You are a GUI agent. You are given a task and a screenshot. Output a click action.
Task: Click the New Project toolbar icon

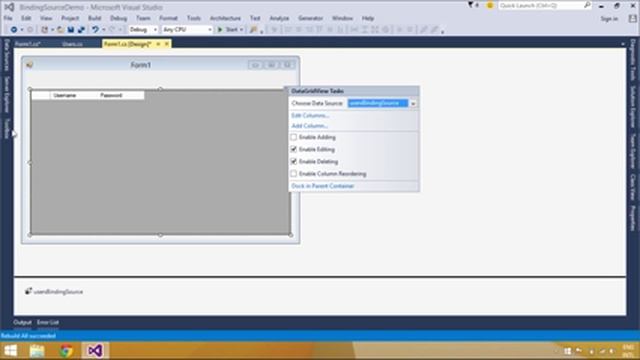tap(44, 29)
